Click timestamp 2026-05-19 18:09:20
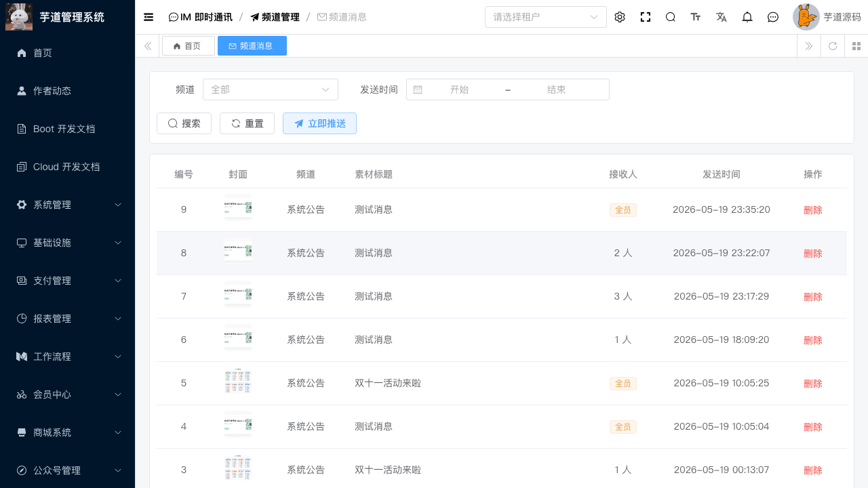 (x=722, y=340)
